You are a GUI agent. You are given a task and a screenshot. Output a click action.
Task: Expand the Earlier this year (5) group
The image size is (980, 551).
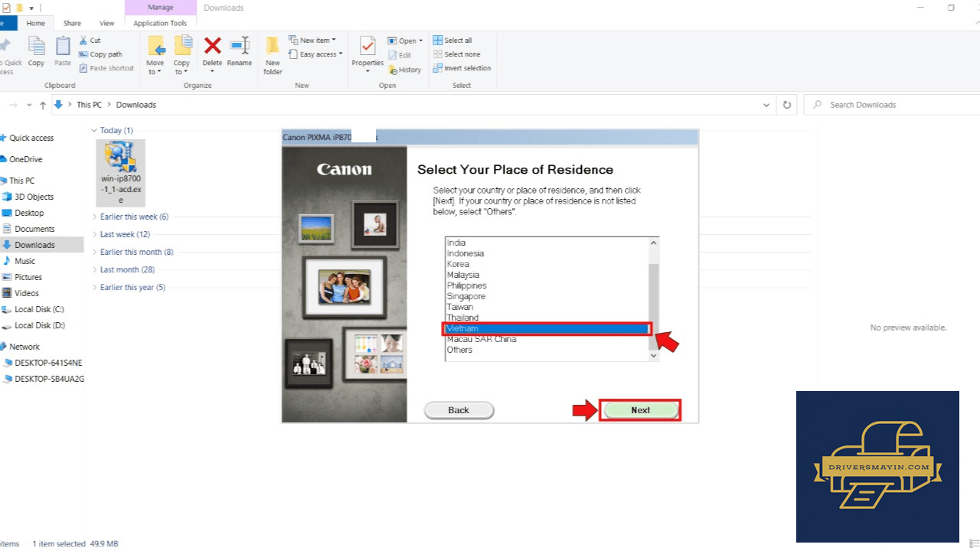point(95,287)
